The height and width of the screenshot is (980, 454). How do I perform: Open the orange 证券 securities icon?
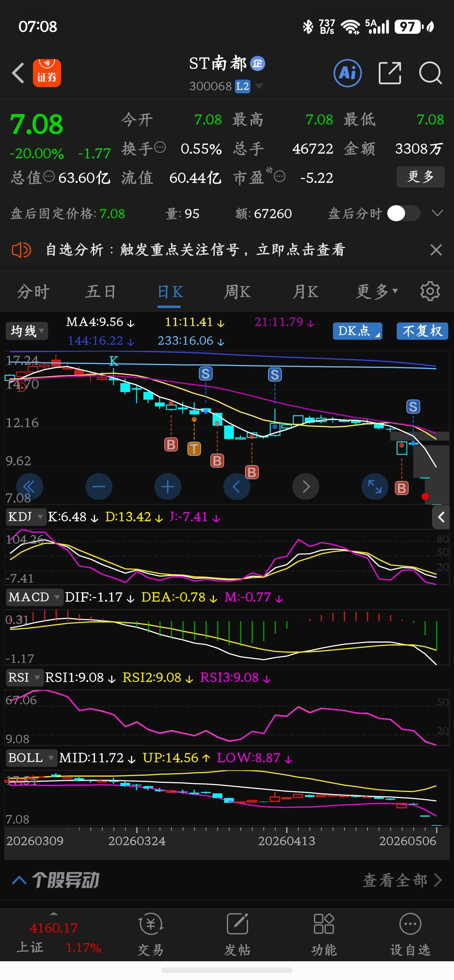(47, 73)
